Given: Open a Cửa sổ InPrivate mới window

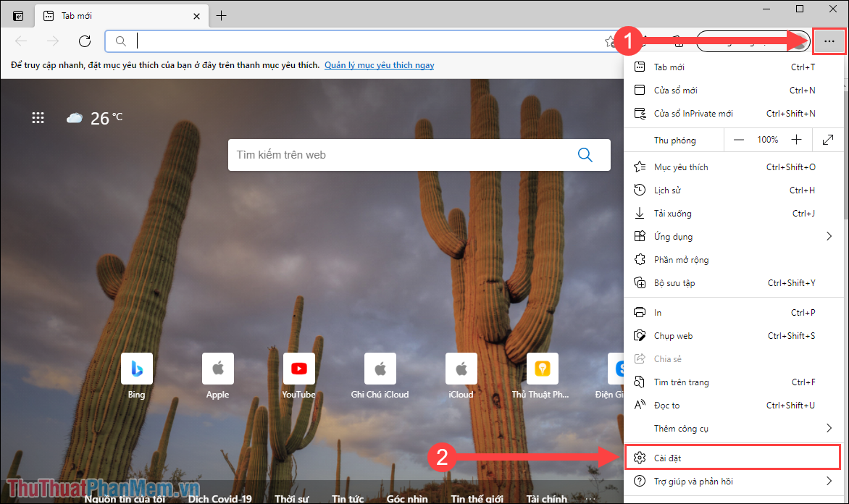Looking at the screenshot, I should [685, 113].
